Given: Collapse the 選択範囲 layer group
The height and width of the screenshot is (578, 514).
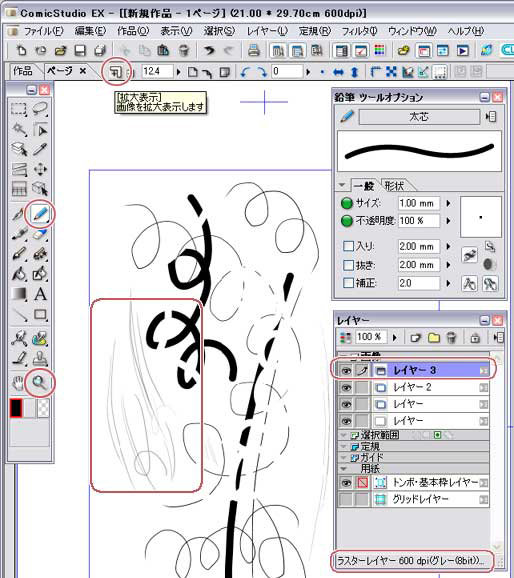Looking at the screenshot, I should tap(343, 435).
